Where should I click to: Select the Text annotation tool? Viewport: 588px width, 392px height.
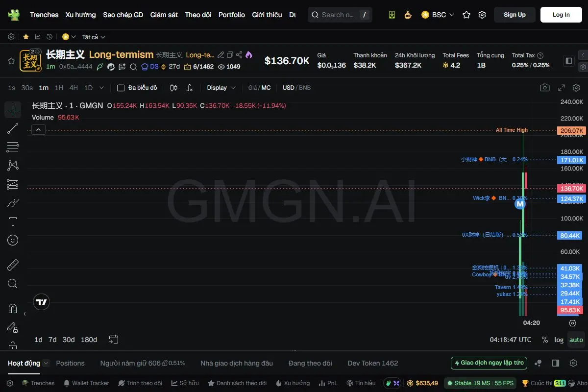(13, 221)
